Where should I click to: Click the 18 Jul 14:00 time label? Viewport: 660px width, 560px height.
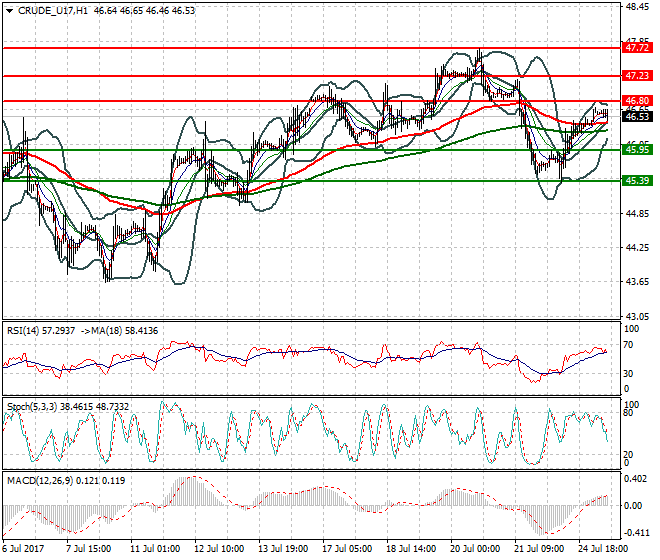tap(411, 549)
